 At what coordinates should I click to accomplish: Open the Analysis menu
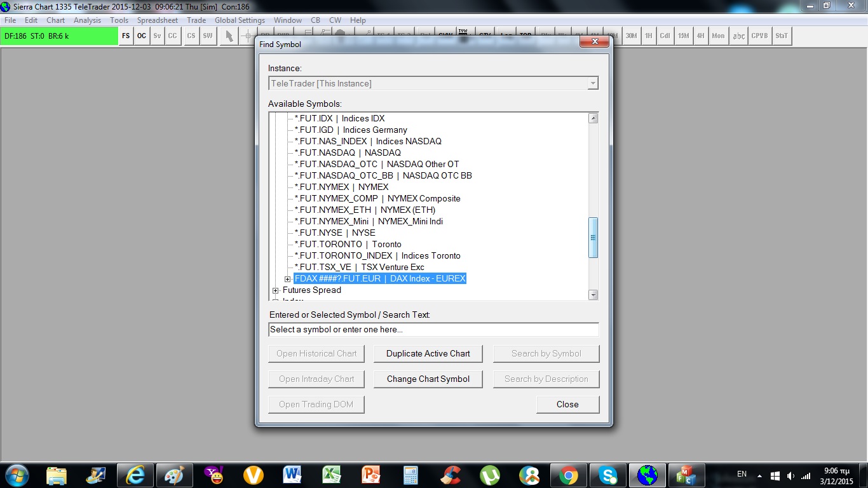click(87, 20)
